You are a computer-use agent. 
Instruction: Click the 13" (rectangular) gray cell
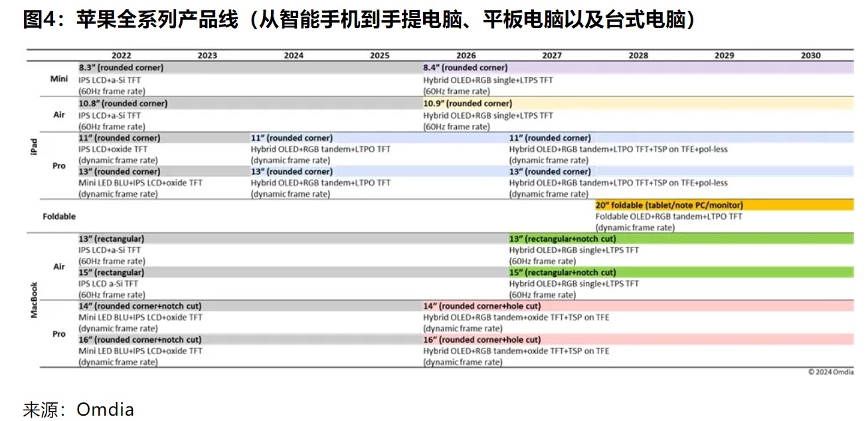coord(293,238)
